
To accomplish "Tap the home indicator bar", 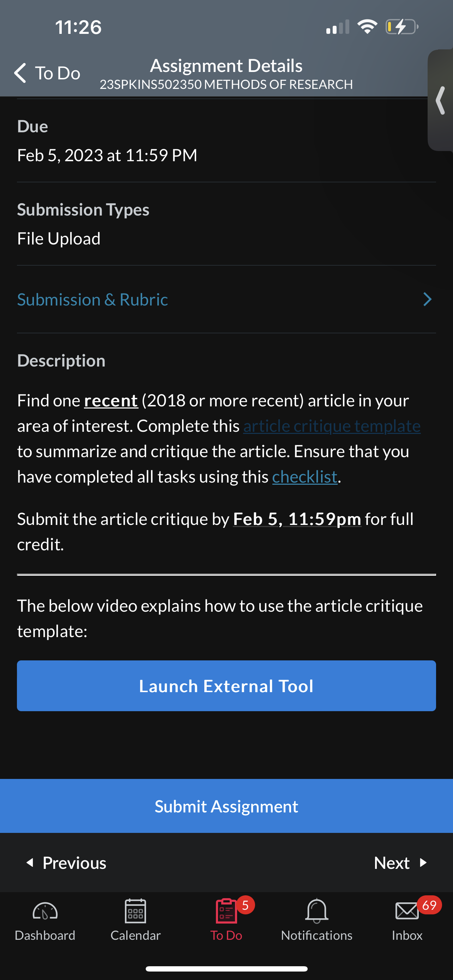I will coord(226,969).
